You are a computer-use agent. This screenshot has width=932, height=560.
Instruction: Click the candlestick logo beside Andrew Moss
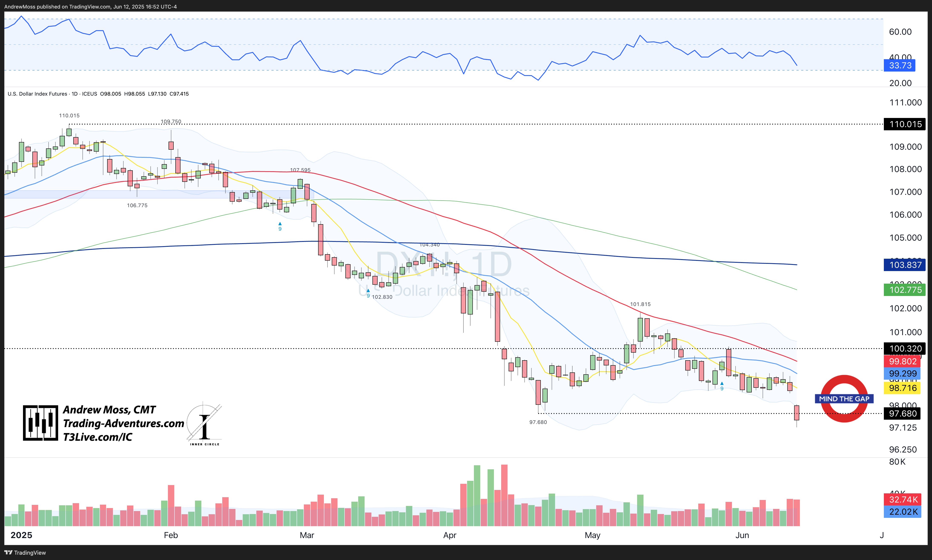[x=40, y=423]
